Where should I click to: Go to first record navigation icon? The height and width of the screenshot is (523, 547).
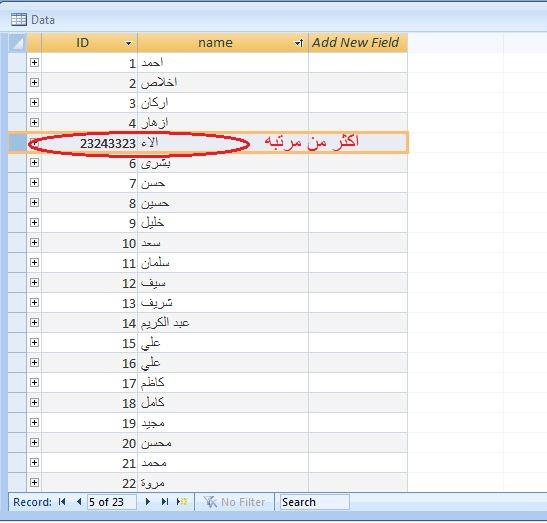(62, 502)
